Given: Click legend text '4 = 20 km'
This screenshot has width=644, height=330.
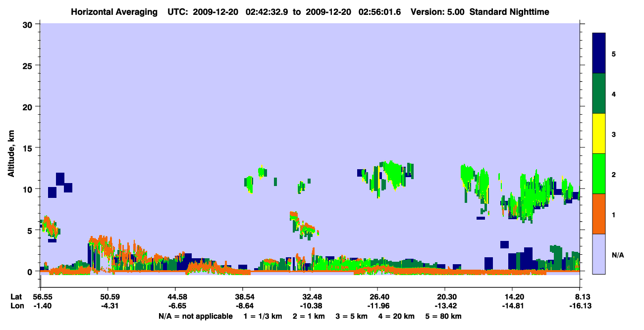Looking at the screenshot, I should coord(397,316).
